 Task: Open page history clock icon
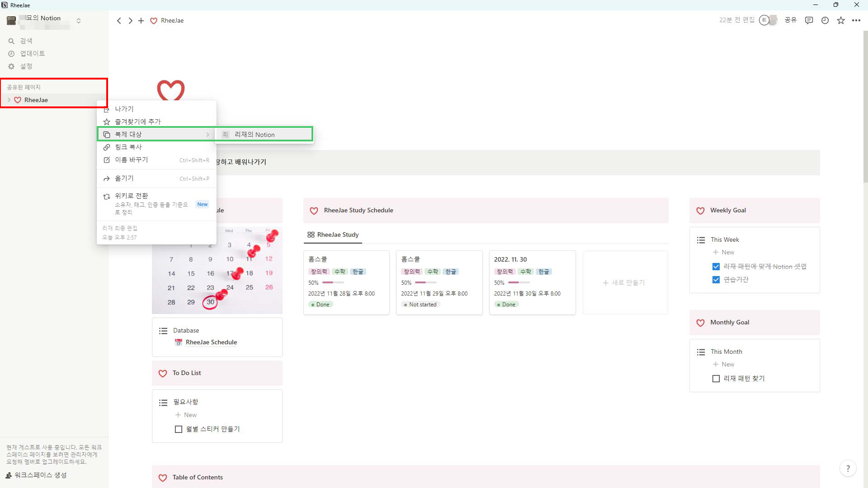(825, 20)
